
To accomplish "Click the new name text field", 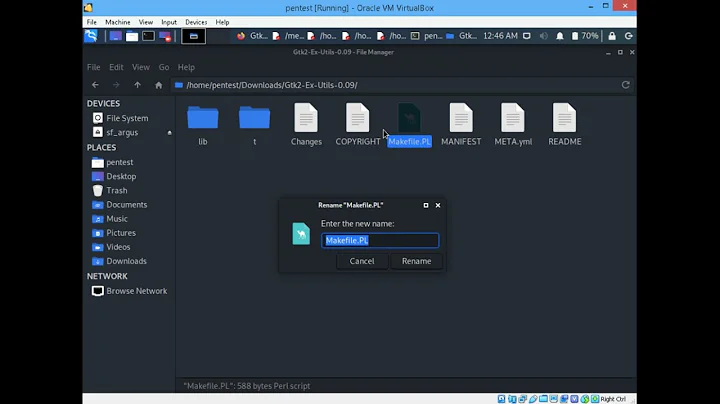I will [x=380, y=241].
